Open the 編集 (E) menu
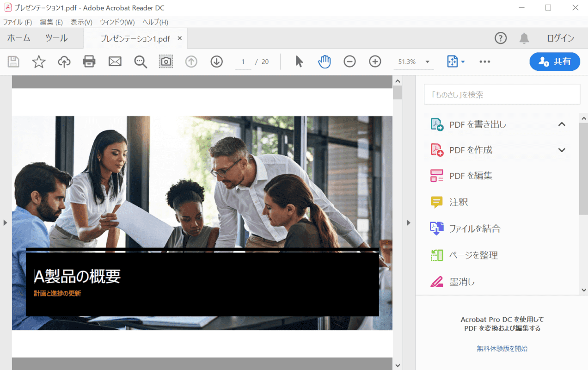The image size is (588, 370). coord(51,22)
